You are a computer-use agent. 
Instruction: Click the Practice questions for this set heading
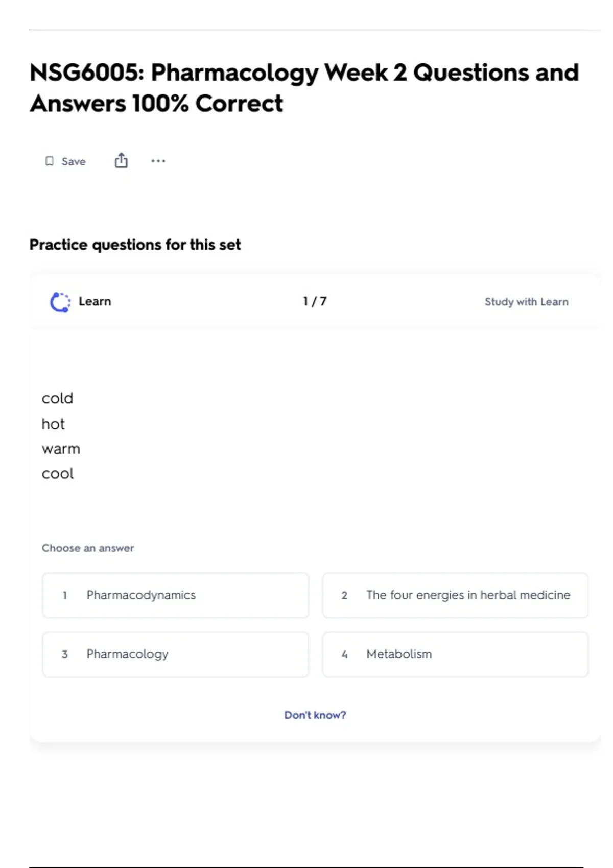pos(135,245)
